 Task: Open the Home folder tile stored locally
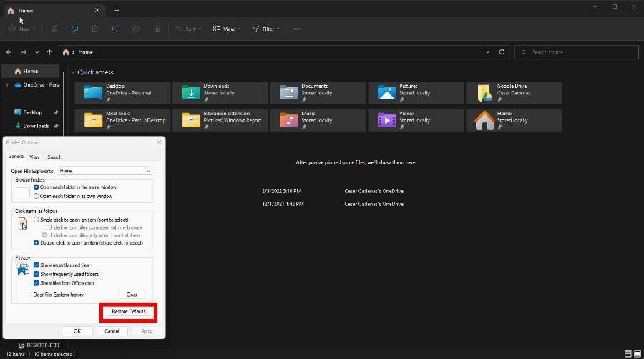pyautogui.click(x=513, y=120)
